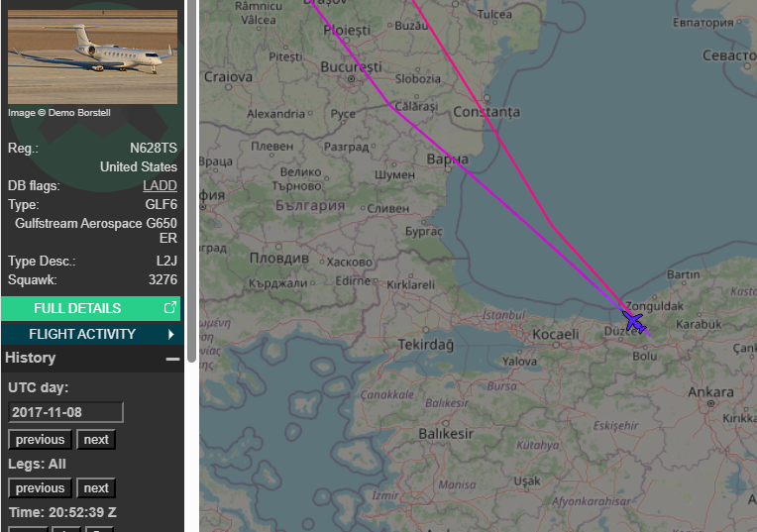
Task: Open the LADD database flag link
Action: 160,185
